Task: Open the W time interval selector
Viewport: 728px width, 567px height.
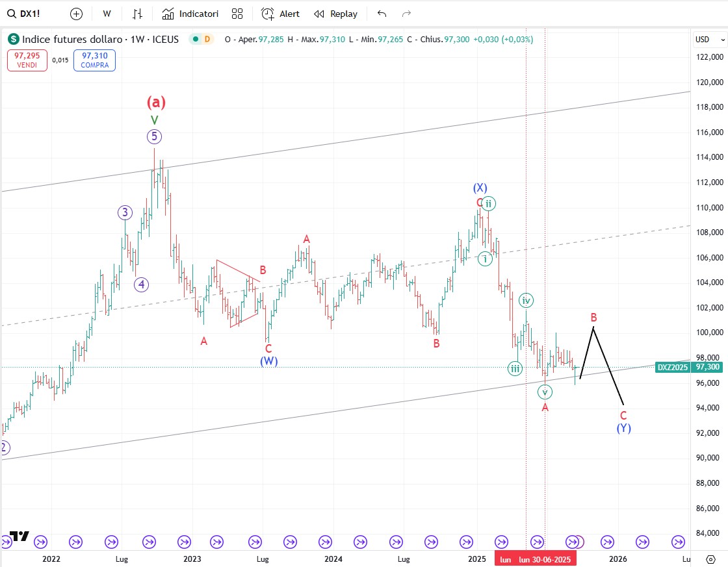Action: (x=107, y=14)
